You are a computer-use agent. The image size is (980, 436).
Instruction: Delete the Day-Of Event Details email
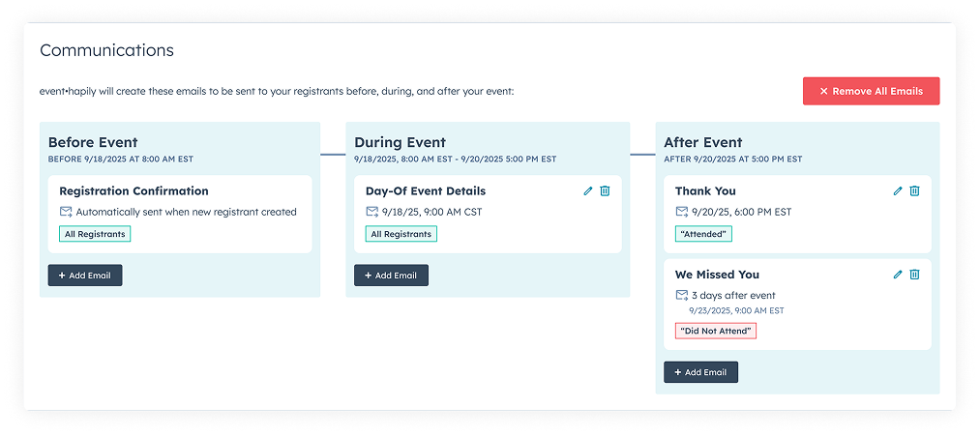(605, 191)
